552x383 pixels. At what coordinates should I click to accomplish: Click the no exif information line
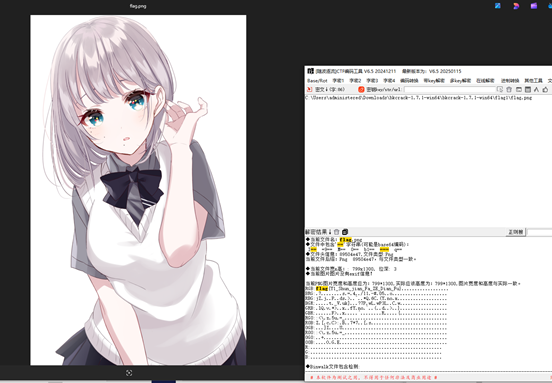click(x=339, y=273)
